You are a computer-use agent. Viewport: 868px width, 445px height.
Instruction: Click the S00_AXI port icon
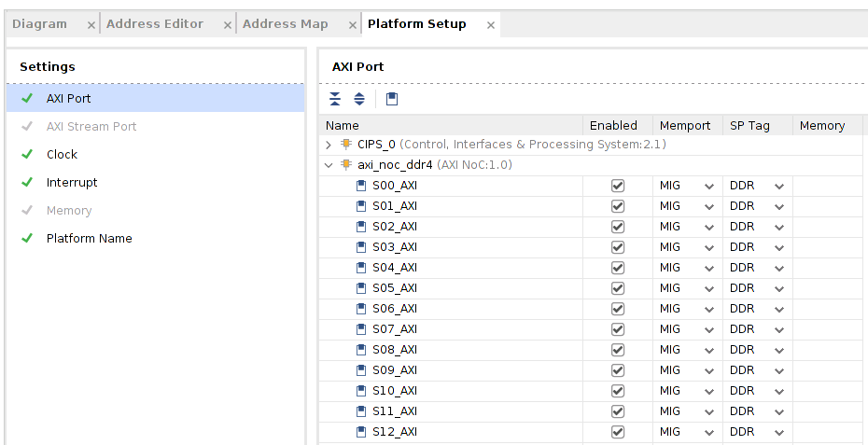pyautogui.click(x=361, y=186)
